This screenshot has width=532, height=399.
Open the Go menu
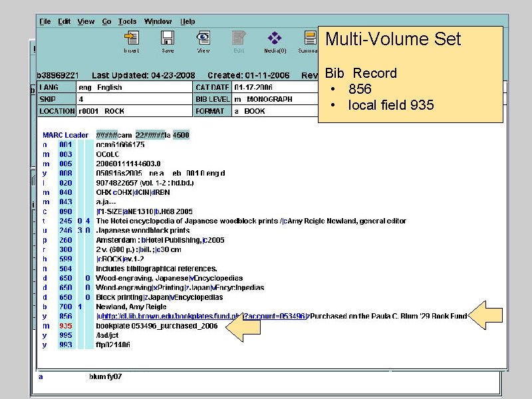[x=106, y=21]
